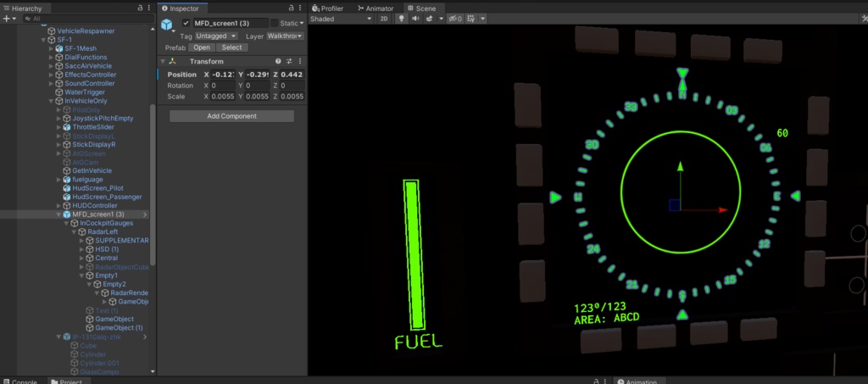Select the Scene tab
Screen dimensions: 868x384
point(422,8)
